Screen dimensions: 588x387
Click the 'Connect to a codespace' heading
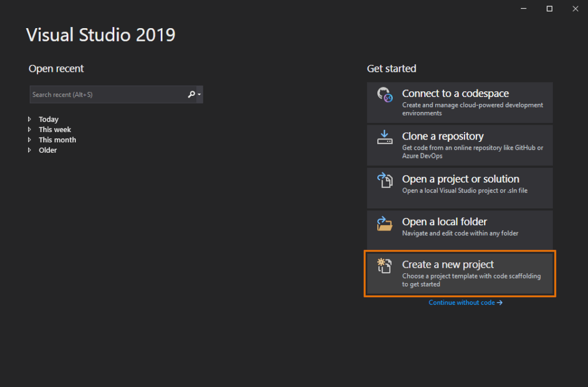(x=455, y=94)
